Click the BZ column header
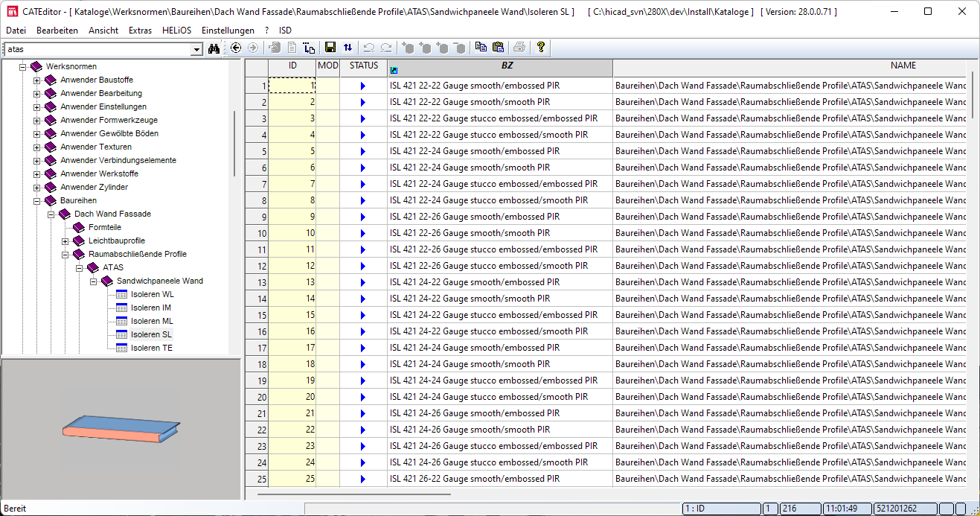 tap(507, 66)
